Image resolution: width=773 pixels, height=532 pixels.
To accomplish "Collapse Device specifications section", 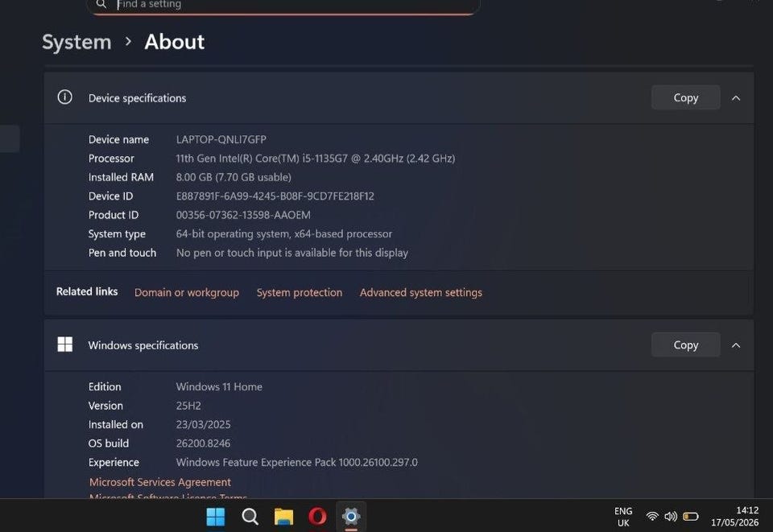I will (736, 98).
